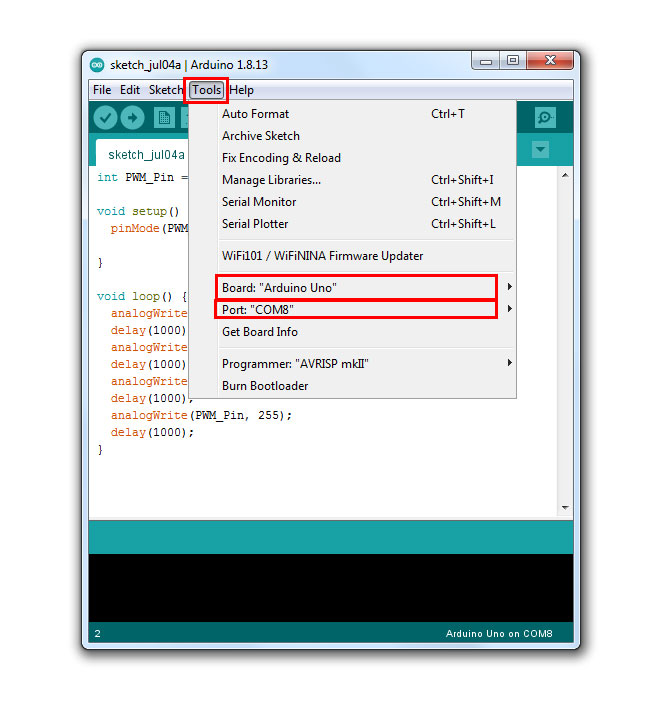Image resolution: width=658 pixels, height=718 pixels.
Task: Expand the Port submenu arrow
Action: point(509,309)
